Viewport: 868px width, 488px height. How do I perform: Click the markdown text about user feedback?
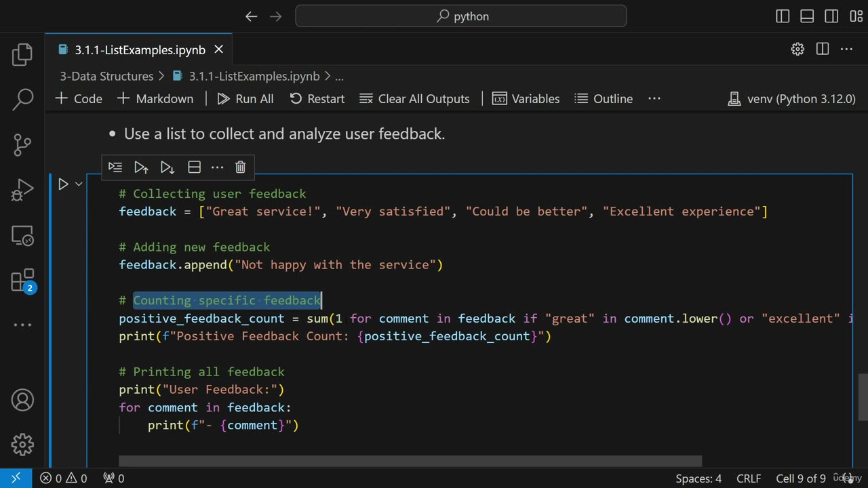pyautogui.click(x=284, y=134)
